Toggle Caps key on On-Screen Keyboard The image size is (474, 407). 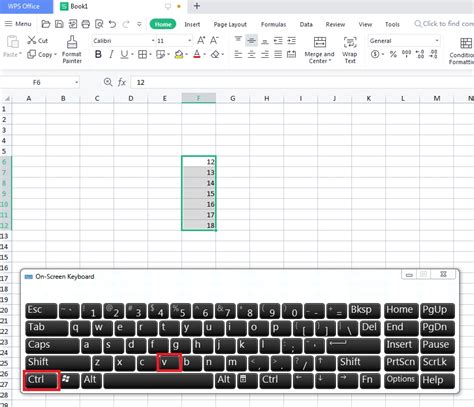52,345
